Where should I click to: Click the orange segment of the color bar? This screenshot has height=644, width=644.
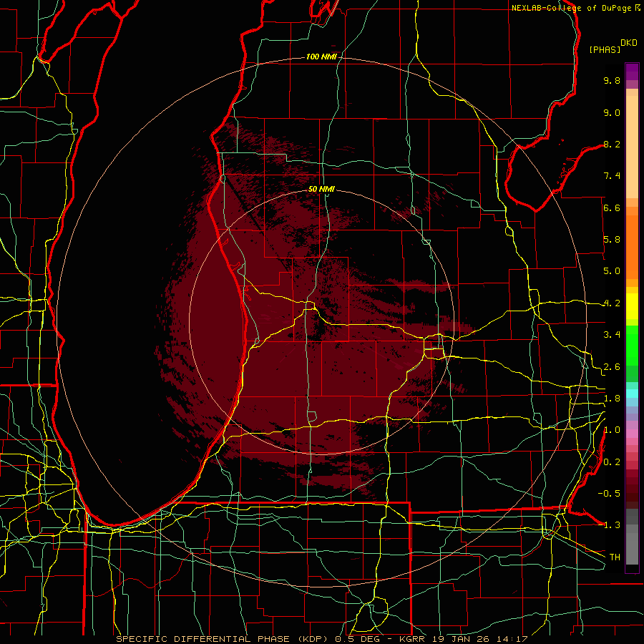(632, 247)
